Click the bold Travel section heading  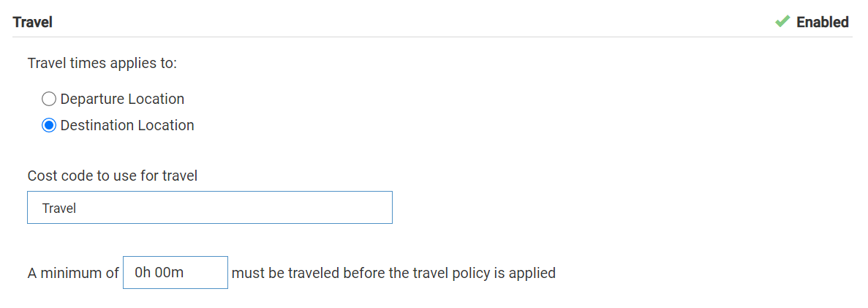33,22
